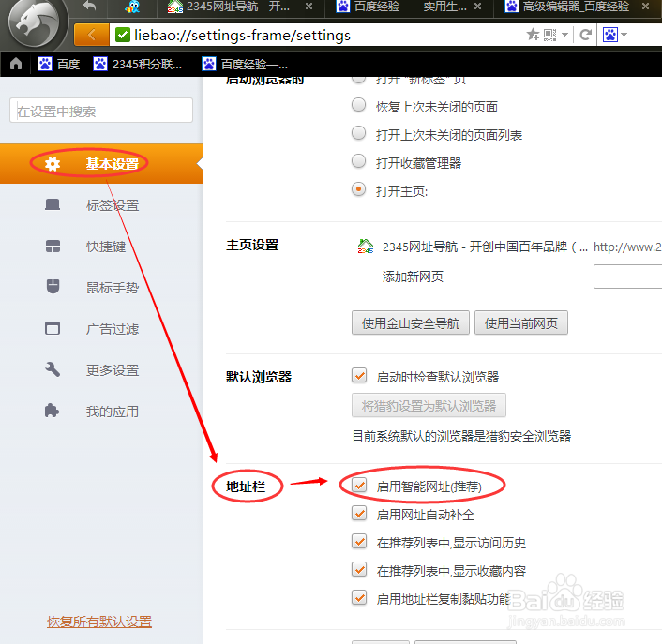Click the Baidu paw search engine icon

(x=610, y=35)
